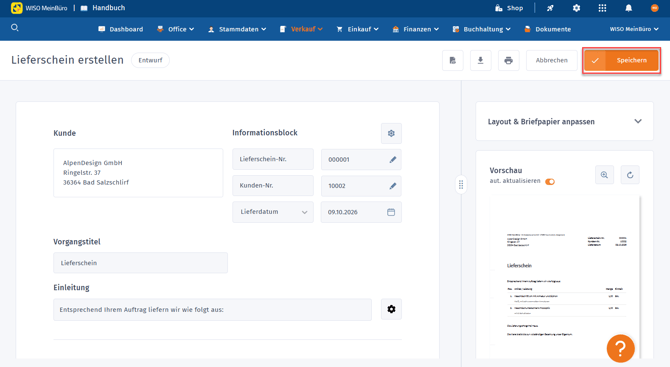Viewport: 670px width, 367px height.
Task: Open the Lieferdatum dropdown
Action: tap(273, 212)
